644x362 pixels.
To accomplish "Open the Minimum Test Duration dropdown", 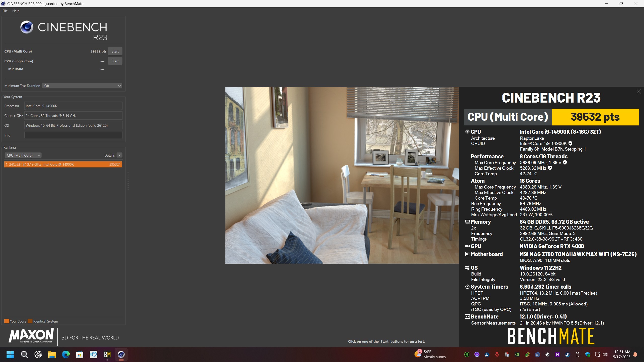I will pos(82,86).
